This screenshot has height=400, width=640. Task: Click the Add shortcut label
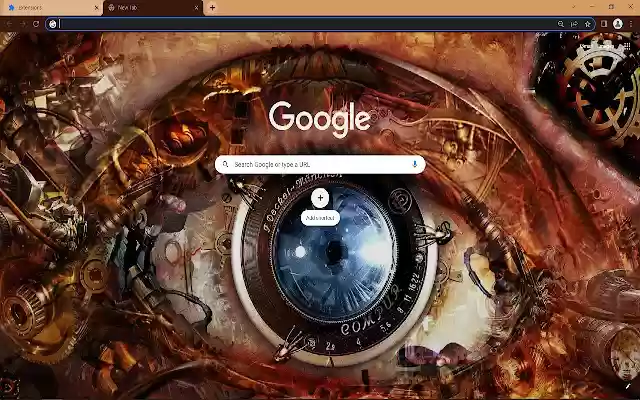click(320, 218)
